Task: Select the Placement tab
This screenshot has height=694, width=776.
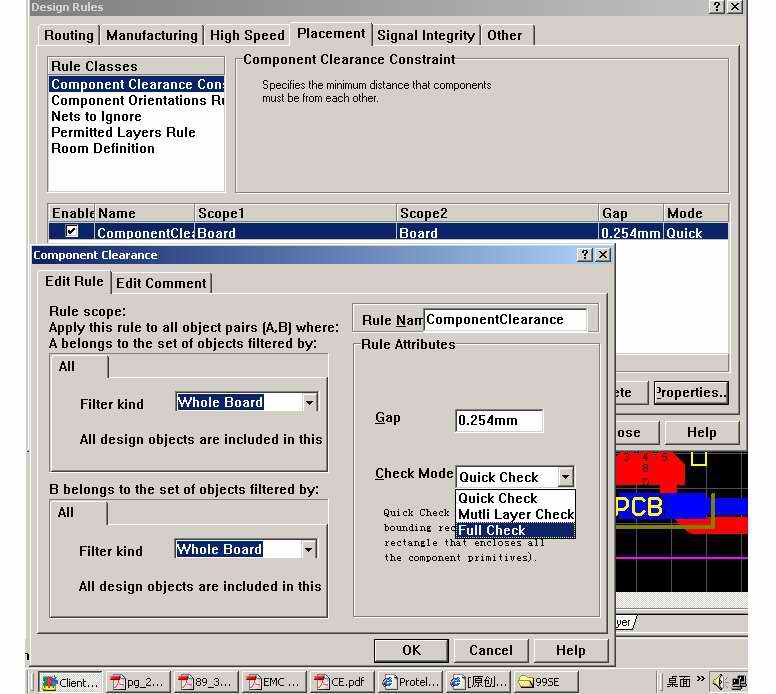Action: (331, 34)
